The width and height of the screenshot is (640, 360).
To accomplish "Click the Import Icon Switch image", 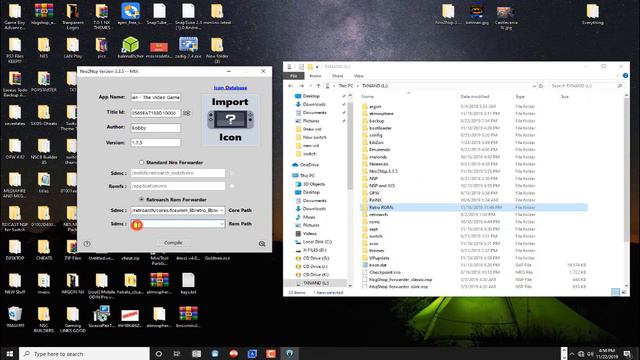I will (230, 120).
